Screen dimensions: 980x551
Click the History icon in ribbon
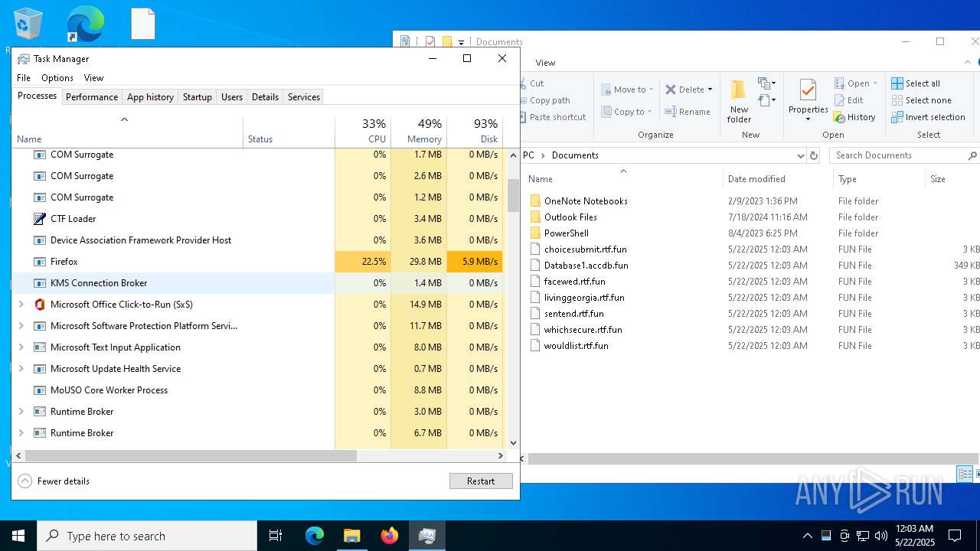840,117
